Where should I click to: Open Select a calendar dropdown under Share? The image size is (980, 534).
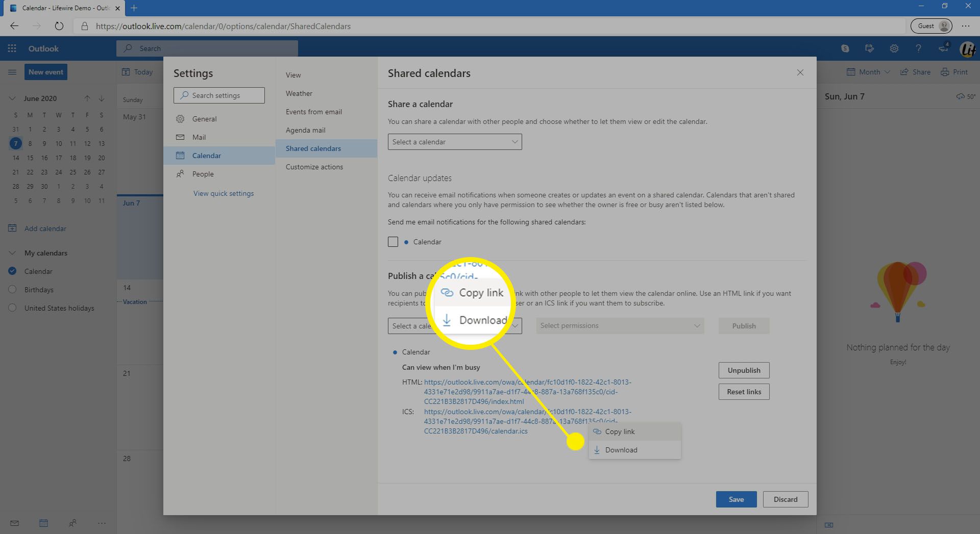pyautogui.click(x=455, y=142)
